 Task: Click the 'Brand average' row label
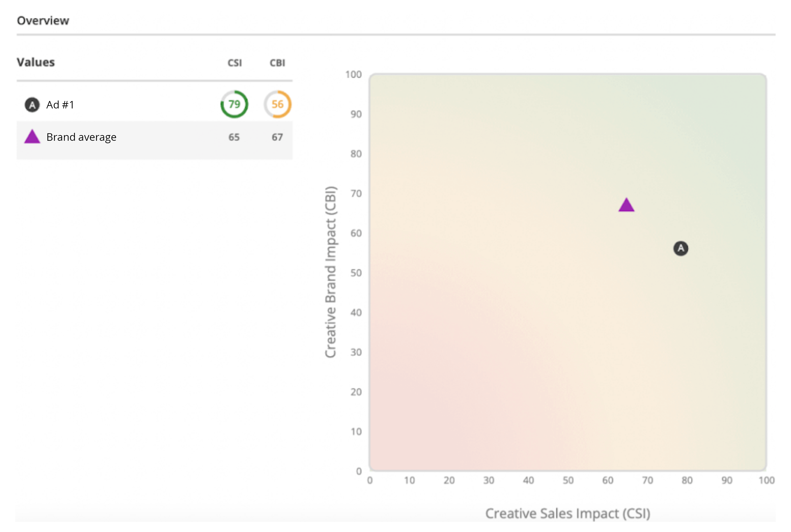tap(81, 137)
